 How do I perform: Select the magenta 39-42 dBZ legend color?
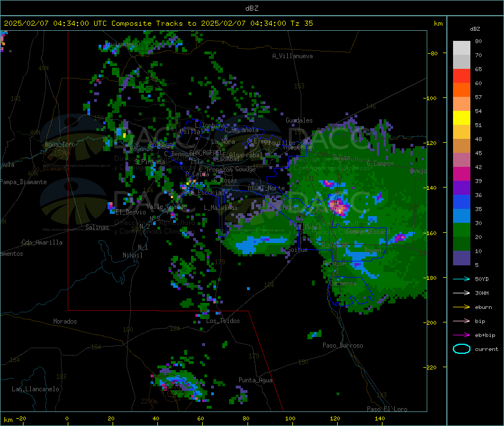pyautogui.click(x=461, y=174)
